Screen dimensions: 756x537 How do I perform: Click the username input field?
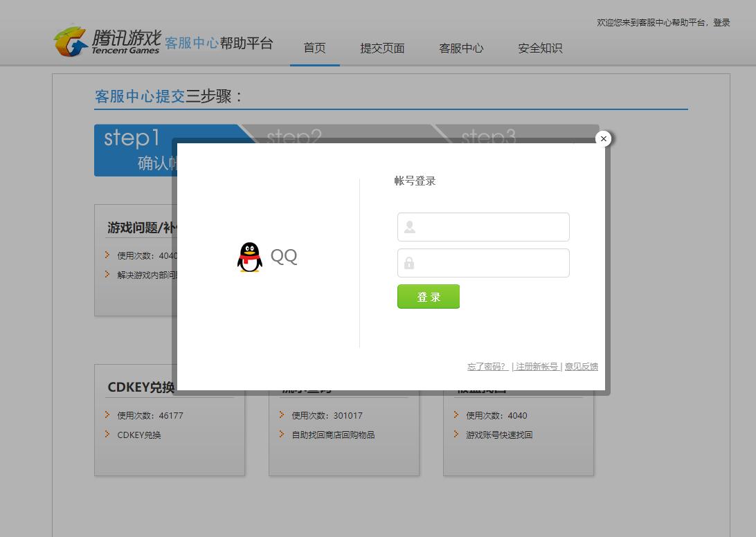(485, 226)
